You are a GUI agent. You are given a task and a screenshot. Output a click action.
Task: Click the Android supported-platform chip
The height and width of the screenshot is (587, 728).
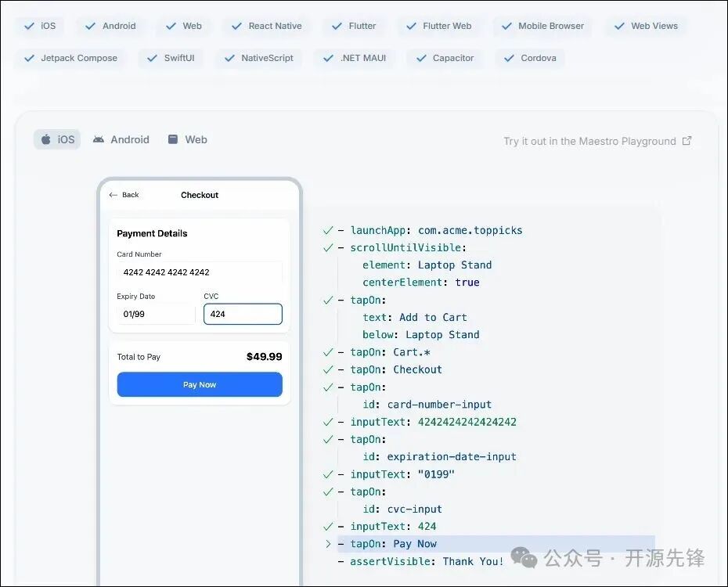110,26
